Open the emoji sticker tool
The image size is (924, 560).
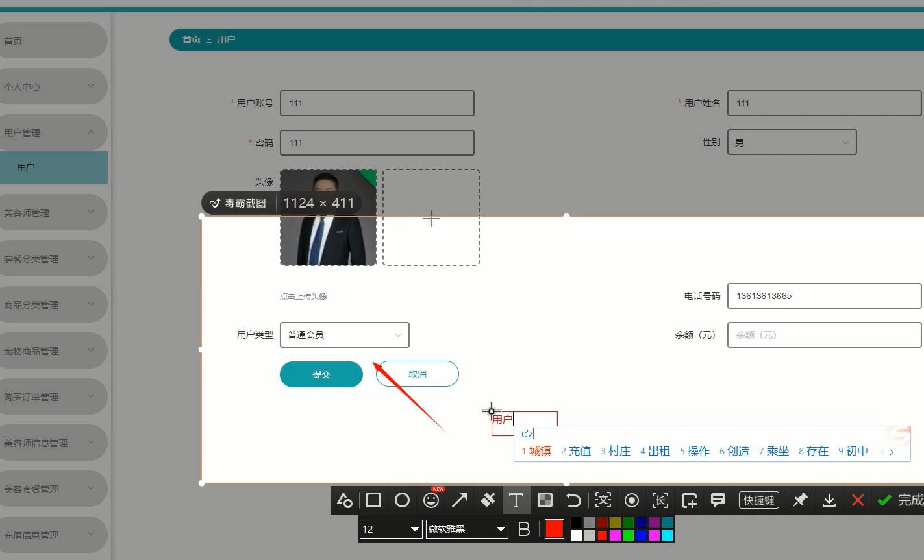pyautogui.click(x=431, y=500)
